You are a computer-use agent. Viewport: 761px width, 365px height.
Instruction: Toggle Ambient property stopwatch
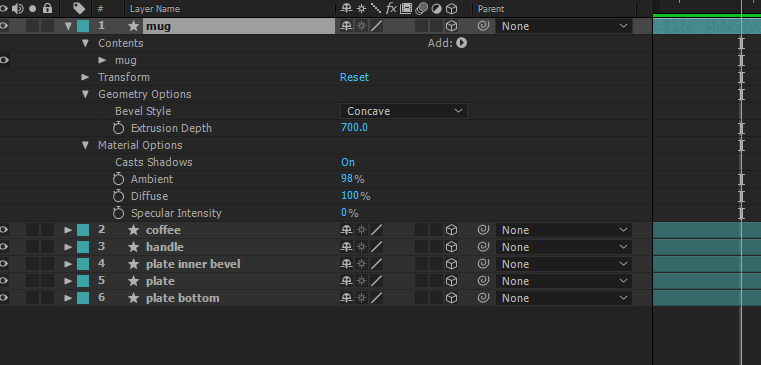[x=118, y=179]
